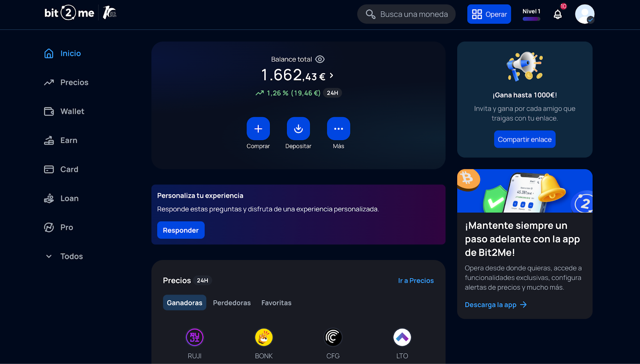
Task: Open the Card section in sidebar
Action: coord(61,169)
